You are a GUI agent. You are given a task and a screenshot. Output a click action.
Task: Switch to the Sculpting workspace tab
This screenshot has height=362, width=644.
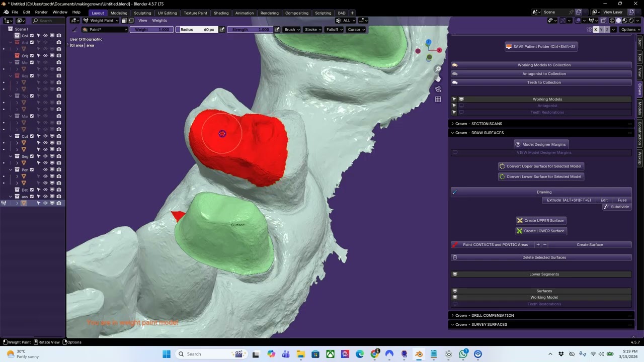coord(142,13)
